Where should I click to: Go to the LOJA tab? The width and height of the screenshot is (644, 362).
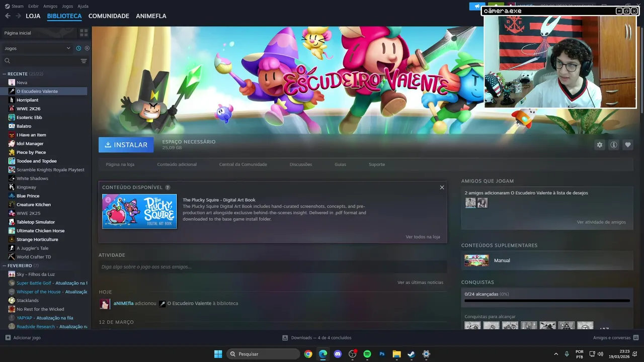click(33, 16)
